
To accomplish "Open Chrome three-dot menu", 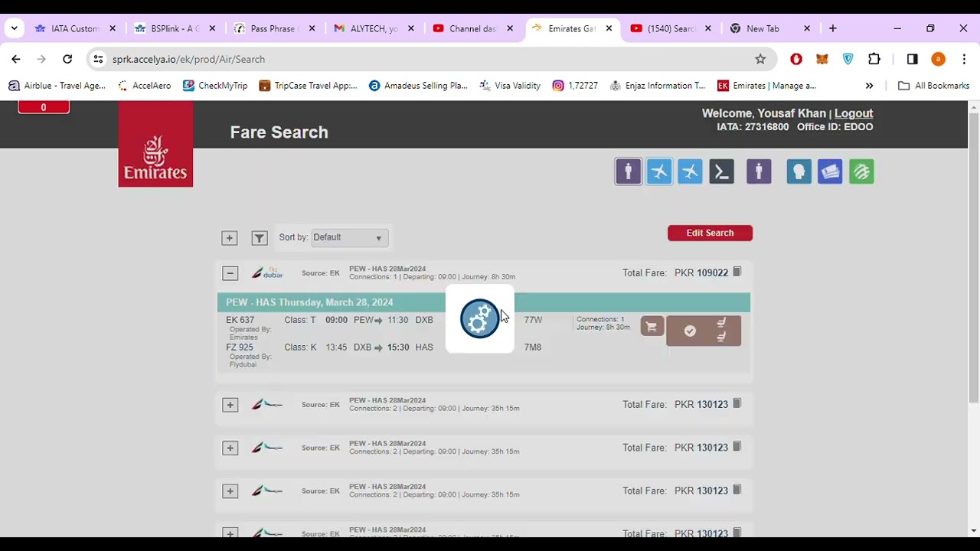I will tap(964, 59).
